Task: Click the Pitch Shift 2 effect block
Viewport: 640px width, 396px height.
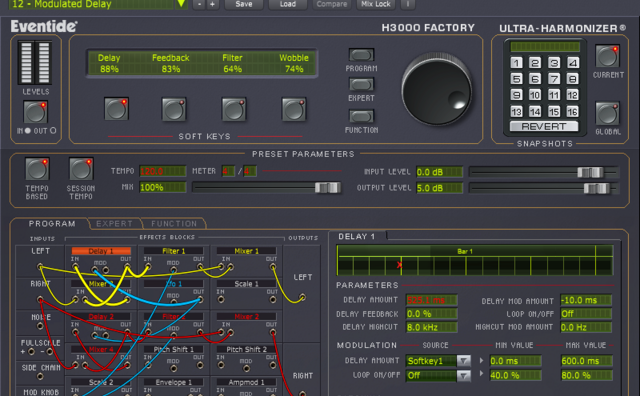Action: [247, 349]
